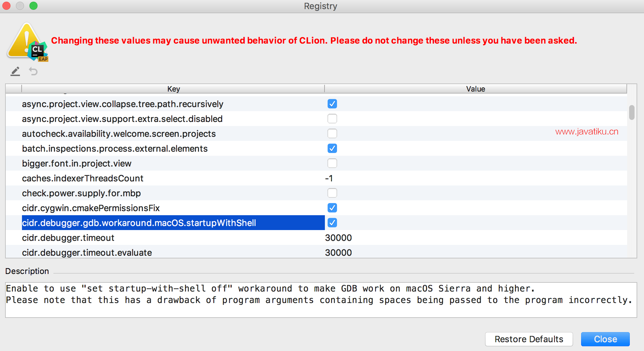This screenshot has width=644, height=351.
Task: Click the Key column header
Action: 173,89
